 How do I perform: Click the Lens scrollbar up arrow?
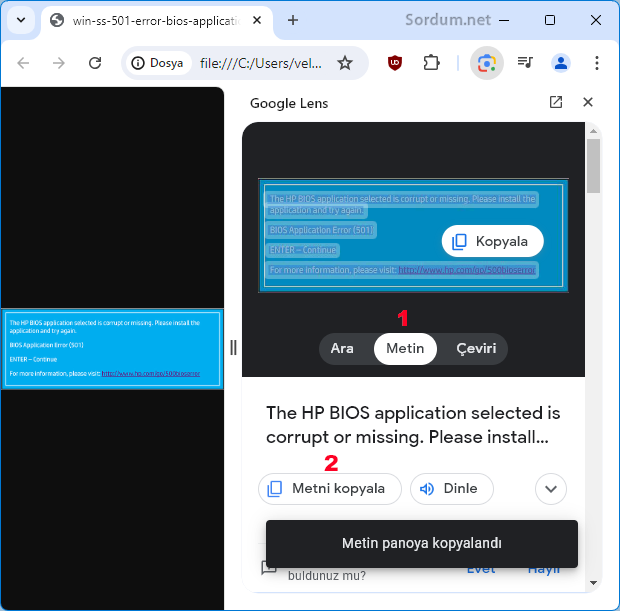click(x=593, y=131)
